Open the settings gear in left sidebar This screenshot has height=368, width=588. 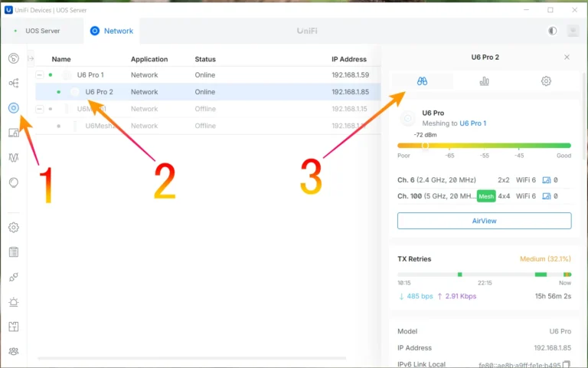[14, 227]
